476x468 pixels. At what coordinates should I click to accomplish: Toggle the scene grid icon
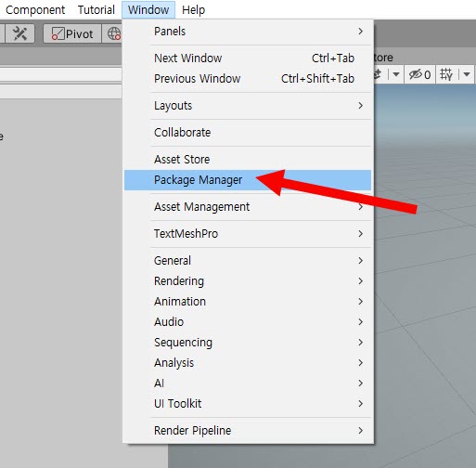click(x=446, y=74)
